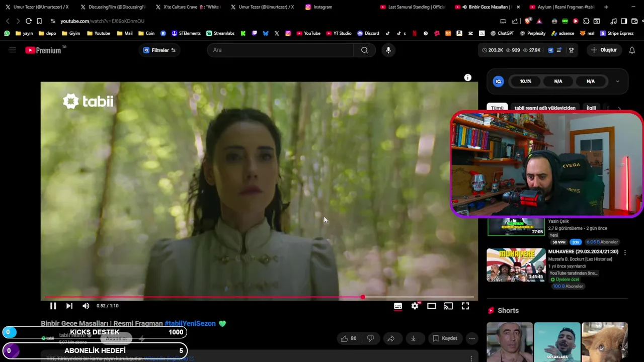
Task: Open the player settings gear
Action: tap(415, 306)
